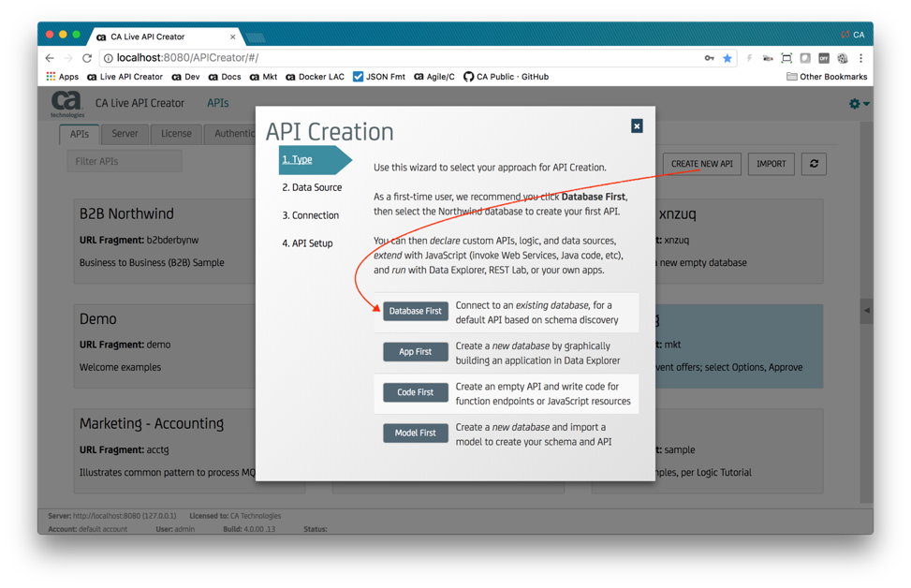The height and width of the screenshot is (588, 911).
Task: Open the xnzuq API card
Action: click(739, 242)
